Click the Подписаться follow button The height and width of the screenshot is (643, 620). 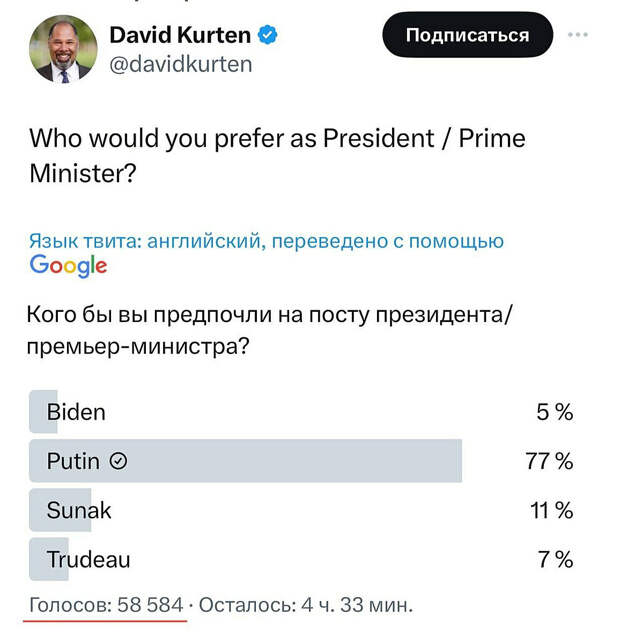(467, 35)
